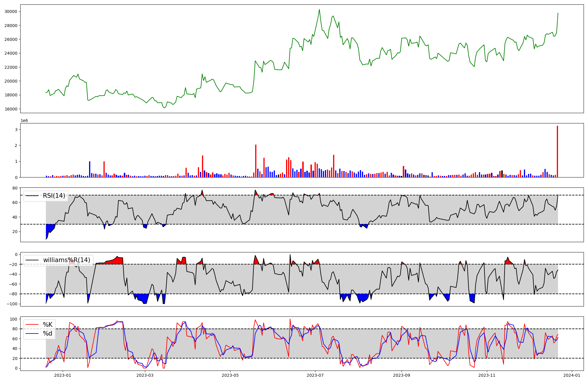Image resolution: width=588 pixels, height=382 pixels.
Task: Click the 1e6 exponent label above the volume chart
Action: 24,120
